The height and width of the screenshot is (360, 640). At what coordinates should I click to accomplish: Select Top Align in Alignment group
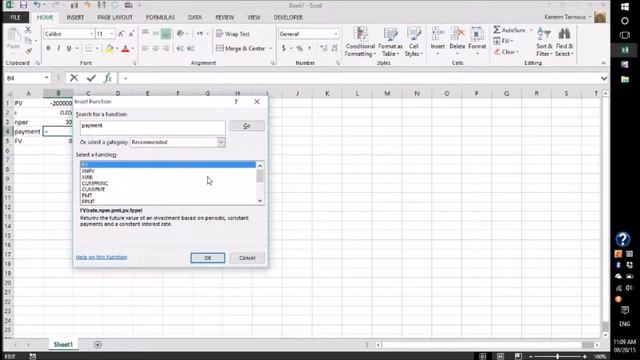145,33
